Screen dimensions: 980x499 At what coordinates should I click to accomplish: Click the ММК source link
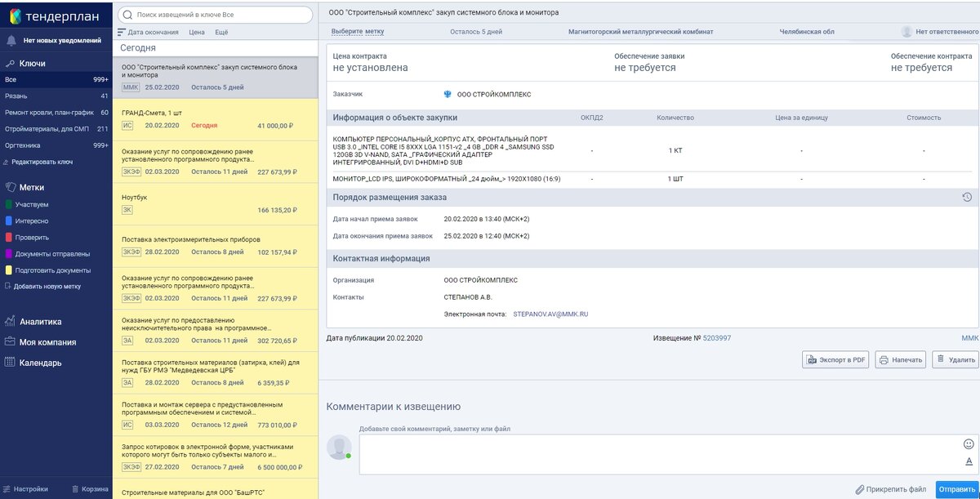tap(969, 337)
